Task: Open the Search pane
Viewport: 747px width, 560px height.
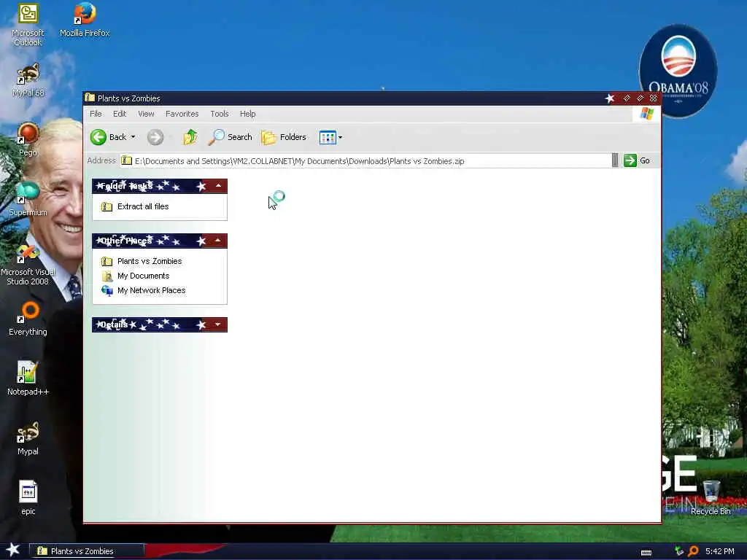Action: (231, 137)
